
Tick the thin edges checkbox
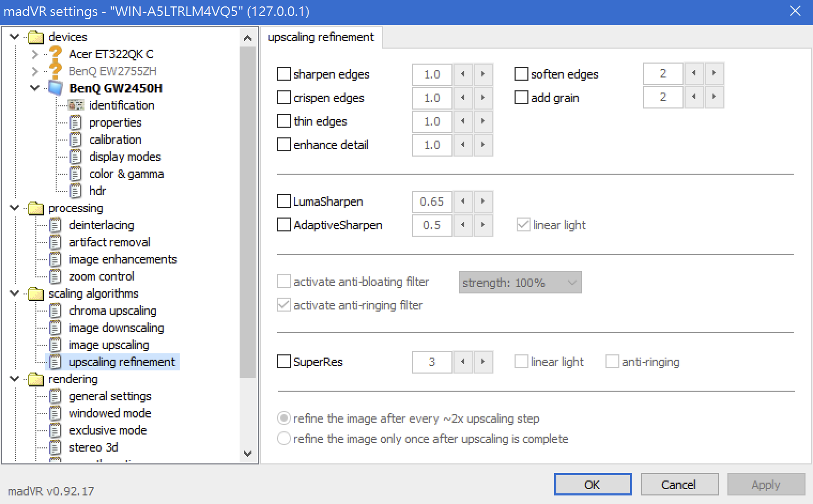point(284,121)
